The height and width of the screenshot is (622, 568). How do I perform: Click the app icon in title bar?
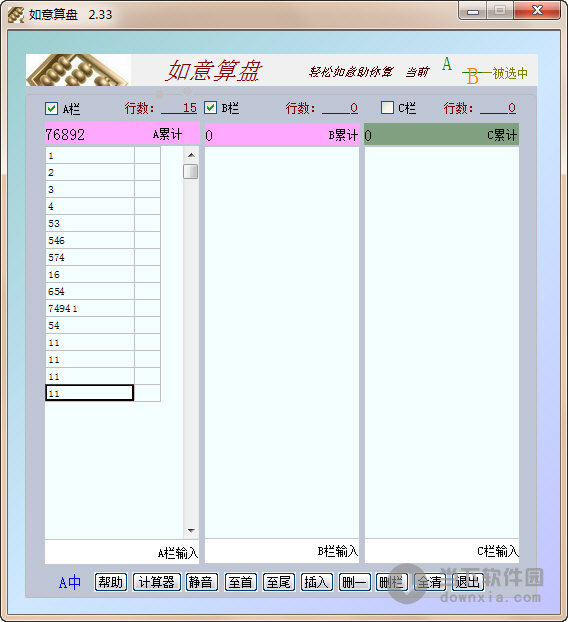tap(16, 15)
